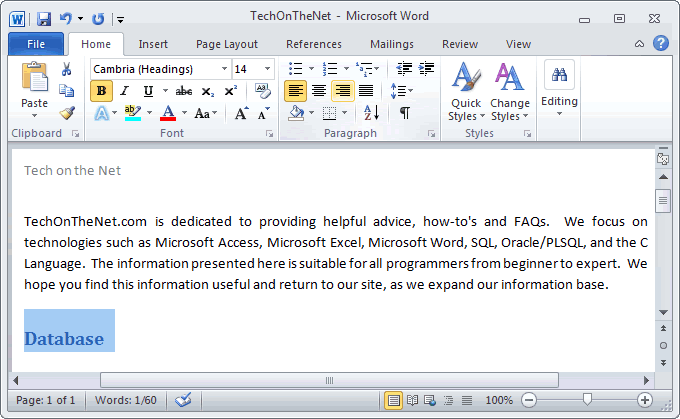Image resolution: width=680 pixels, height=419 pixels.
Task: Click the Text Effects glowing A icon
Action: click(x=101, y=114)
